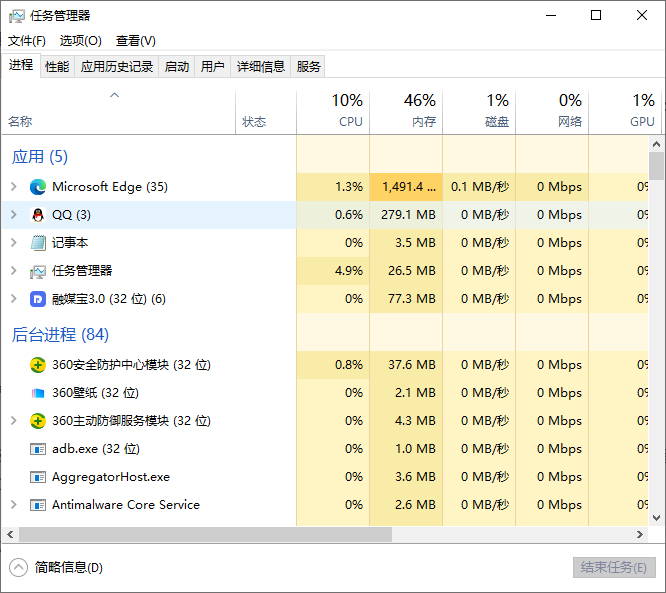Viewport: 666px width, 593px height.
Task: Click the 简略信息(D) link
Action: point(69,568)
